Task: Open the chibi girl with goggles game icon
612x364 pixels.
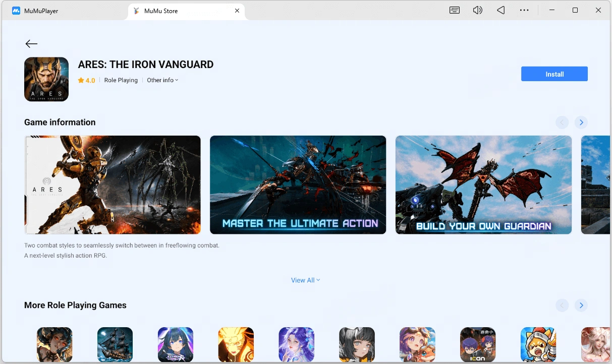Action: pos(417,345)
